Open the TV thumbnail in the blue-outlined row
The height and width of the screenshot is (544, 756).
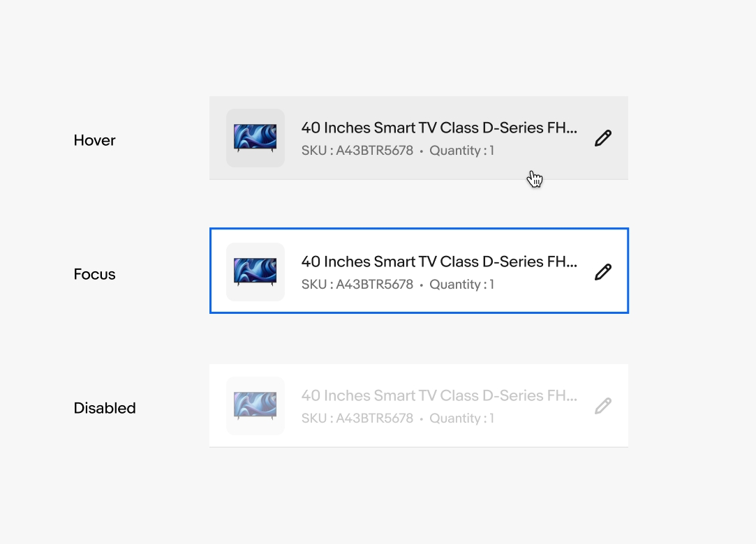[255, 272]
